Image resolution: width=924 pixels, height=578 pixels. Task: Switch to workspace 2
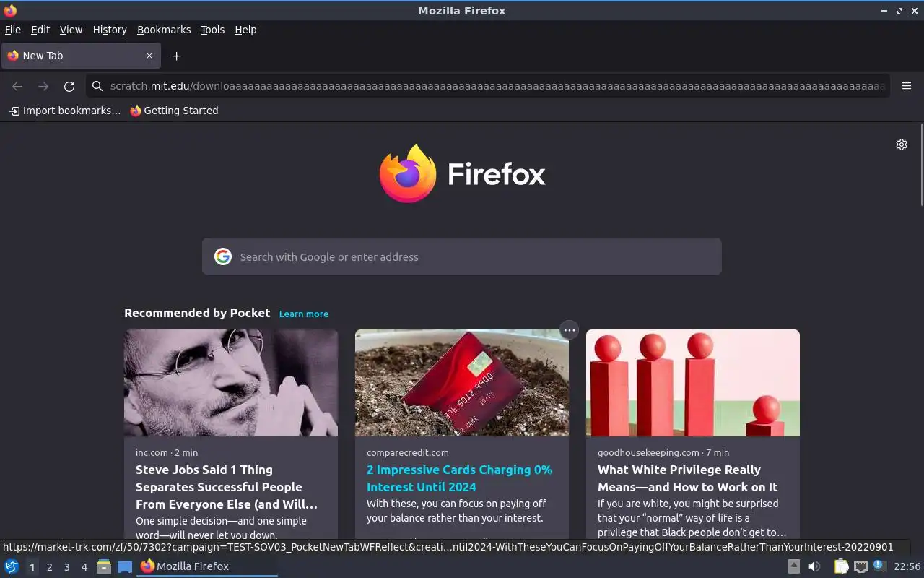click(x=50, y=567)
